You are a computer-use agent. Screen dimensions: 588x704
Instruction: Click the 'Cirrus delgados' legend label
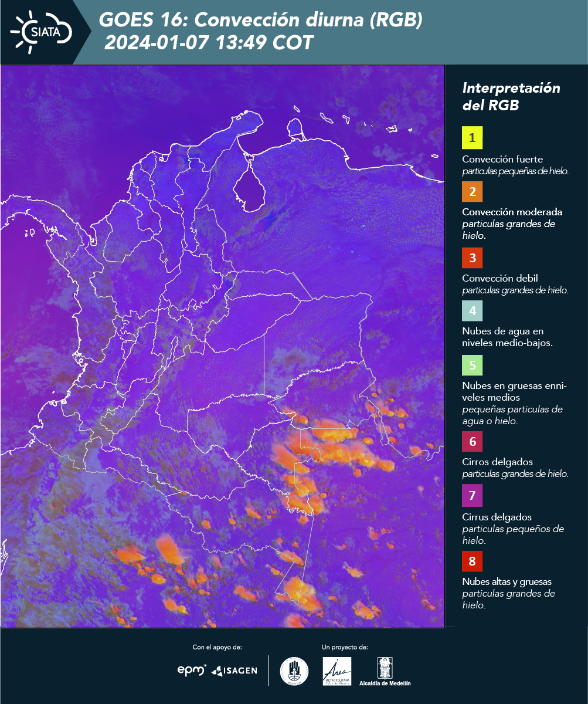tap(497, 517)
